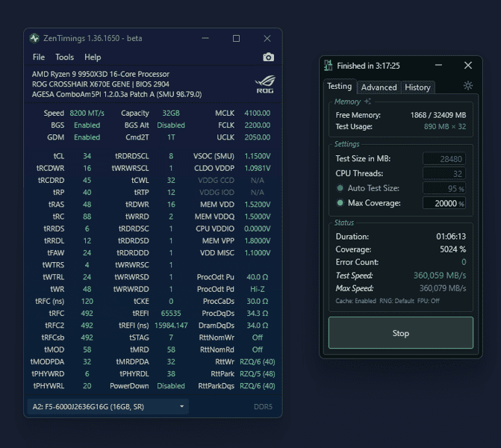Open the Tools menu in ZenTimings
The width and height of the screenshot is (501, 448).
(64, 57)
